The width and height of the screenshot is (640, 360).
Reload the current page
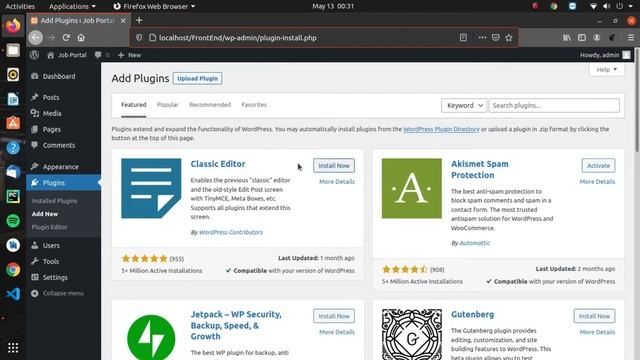(66, 38)
